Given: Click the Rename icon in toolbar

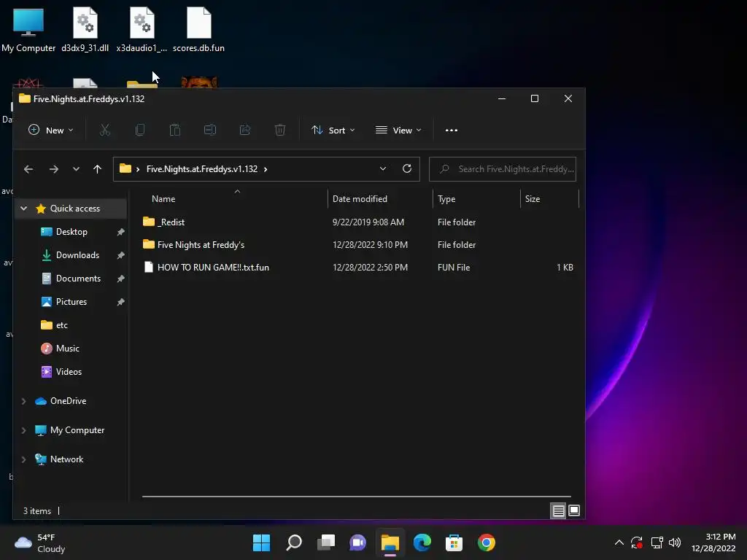Looking at the screenshot, I should (210, 130).
